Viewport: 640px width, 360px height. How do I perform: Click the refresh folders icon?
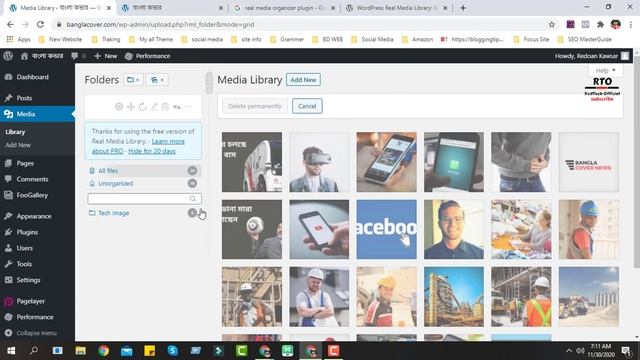(142, 107)
